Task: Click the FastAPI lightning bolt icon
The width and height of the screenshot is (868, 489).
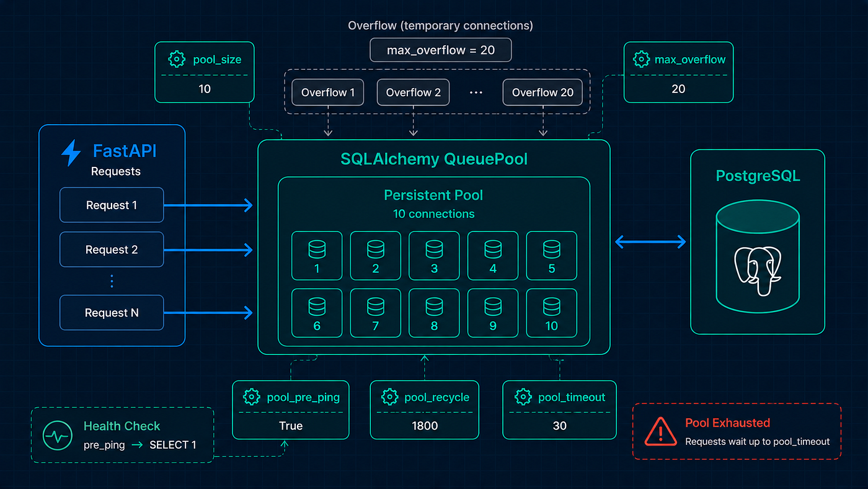Action: click(x=71, y=152)
